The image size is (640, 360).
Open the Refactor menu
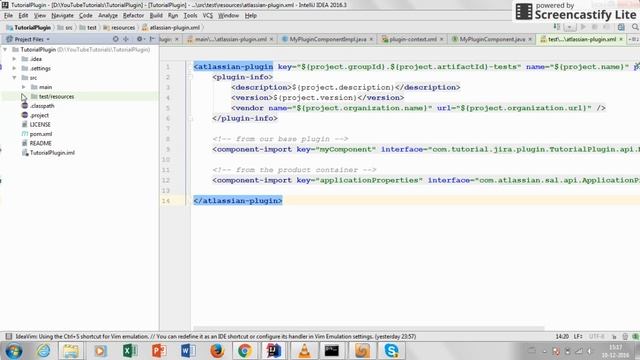pyautogui.click(x=133, y=16)
